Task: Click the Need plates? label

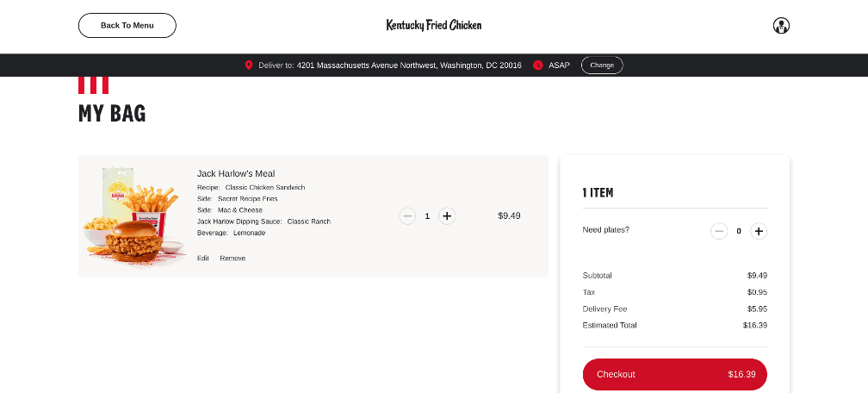Action: (605, 229)
